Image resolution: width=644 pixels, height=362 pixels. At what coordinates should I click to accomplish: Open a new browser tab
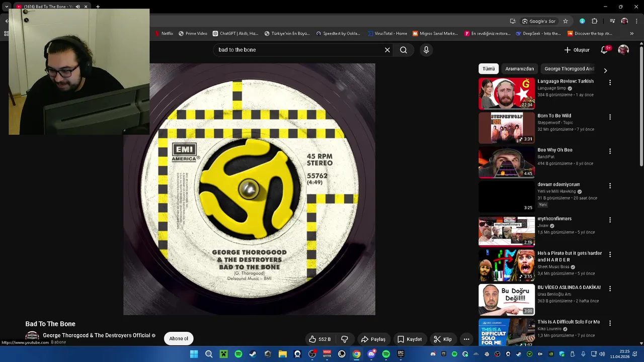click(x=98, y=7)
